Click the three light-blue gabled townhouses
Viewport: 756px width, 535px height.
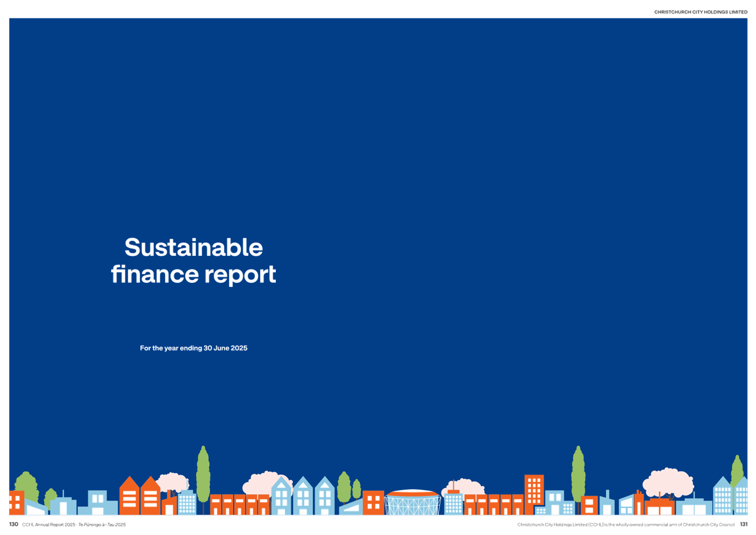(303, 497)
